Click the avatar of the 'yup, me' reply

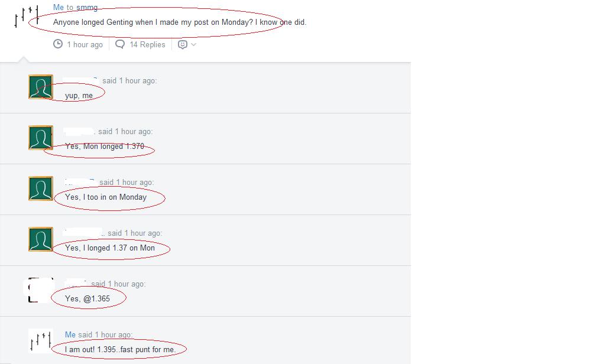click(x=40, y=87)
